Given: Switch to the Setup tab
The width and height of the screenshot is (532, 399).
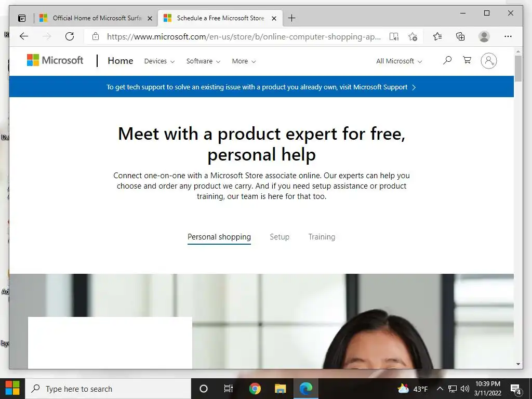Looking at the screenshot, I should coord(280,237).
